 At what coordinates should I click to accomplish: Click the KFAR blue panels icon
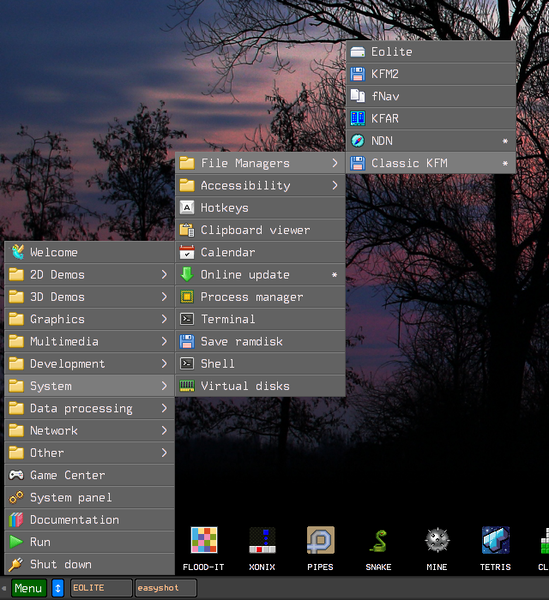tap(358, 118)
